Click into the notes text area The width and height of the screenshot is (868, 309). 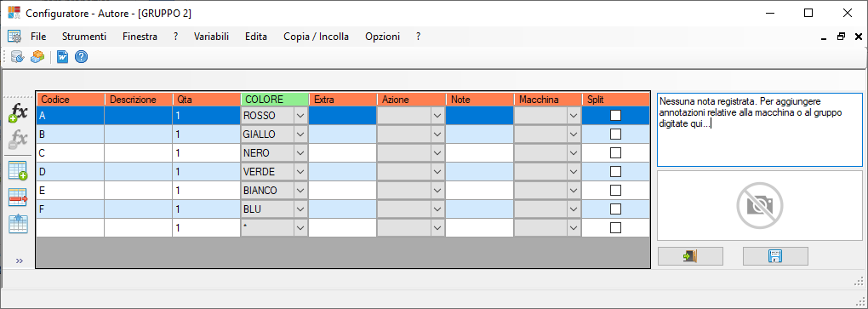[759, 129]
